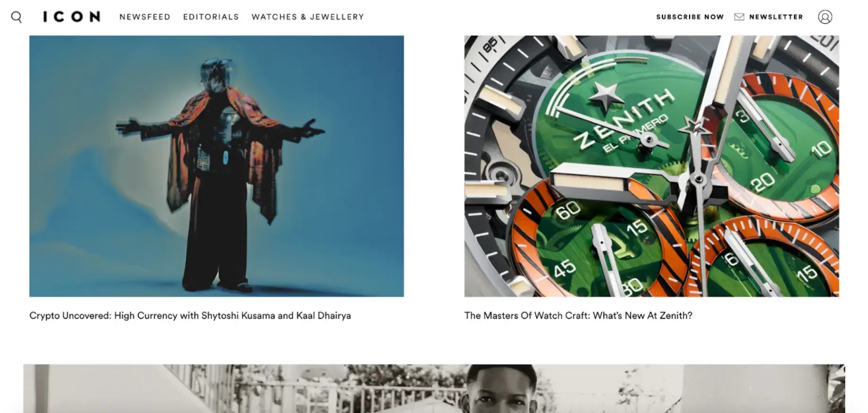Click The Masters Of Watch Craft headline

click(x=578, y=316)
